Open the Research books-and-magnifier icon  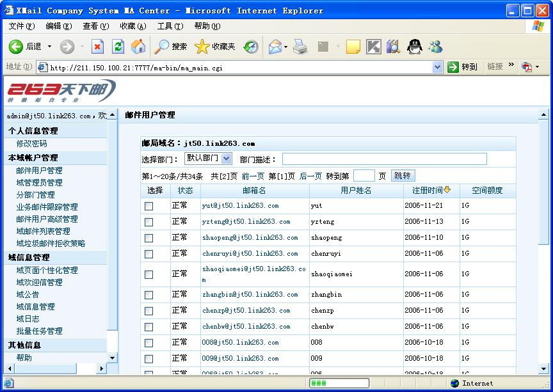pos(393,47)
